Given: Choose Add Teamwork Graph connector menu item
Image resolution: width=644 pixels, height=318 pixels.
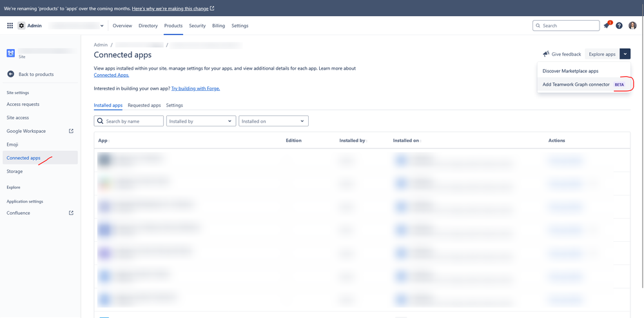Looking at the screenshot, I should pos(583,84).
